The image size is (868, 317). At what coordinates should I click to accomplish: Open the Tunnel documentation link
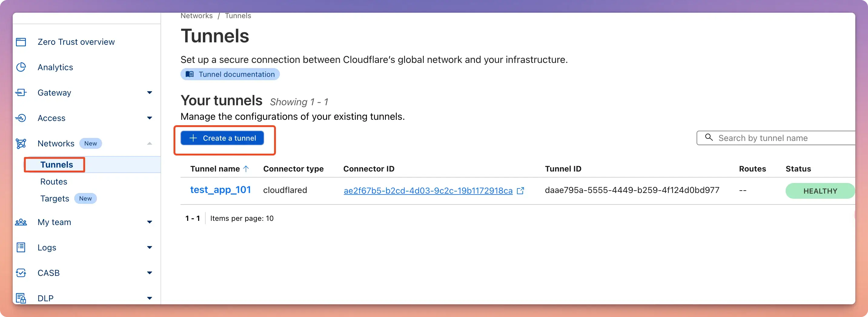(x=230, y=74)
